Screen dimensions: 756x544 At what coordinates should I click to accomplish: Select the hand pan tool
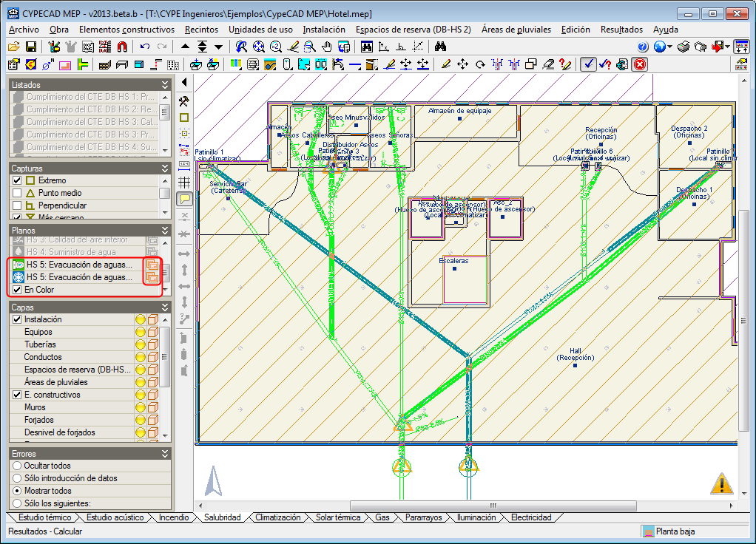tap(327, 47)
